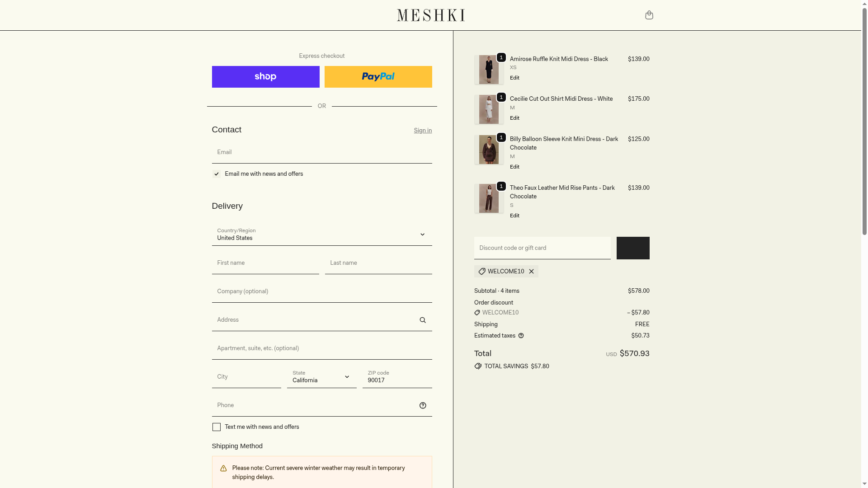
Task: Click the Cecilie Cut Out Shirt Dress thumbnail
Action: (x=489, y=109)
